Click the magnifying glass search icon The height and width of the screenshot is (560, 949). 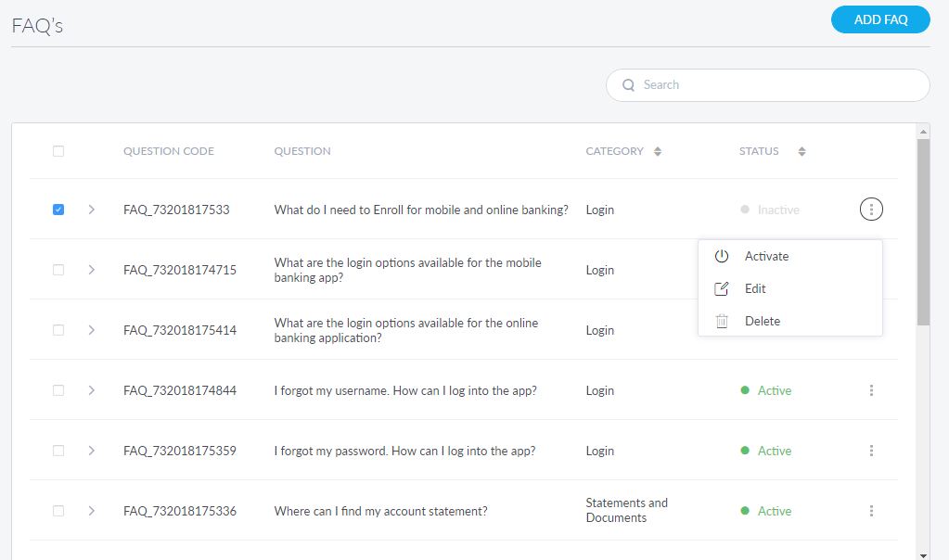tap(629, 85)
